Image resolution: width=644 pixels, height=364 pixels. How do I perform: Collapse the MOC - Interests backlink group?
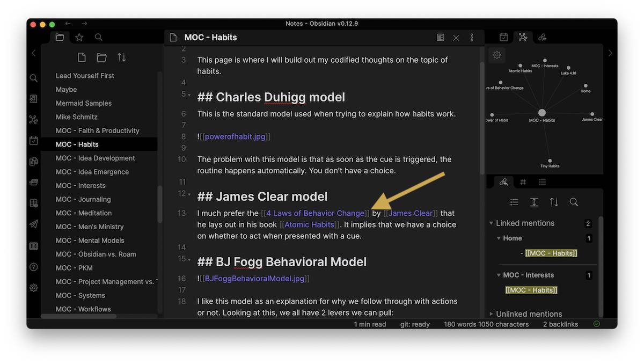click(499, 275)
